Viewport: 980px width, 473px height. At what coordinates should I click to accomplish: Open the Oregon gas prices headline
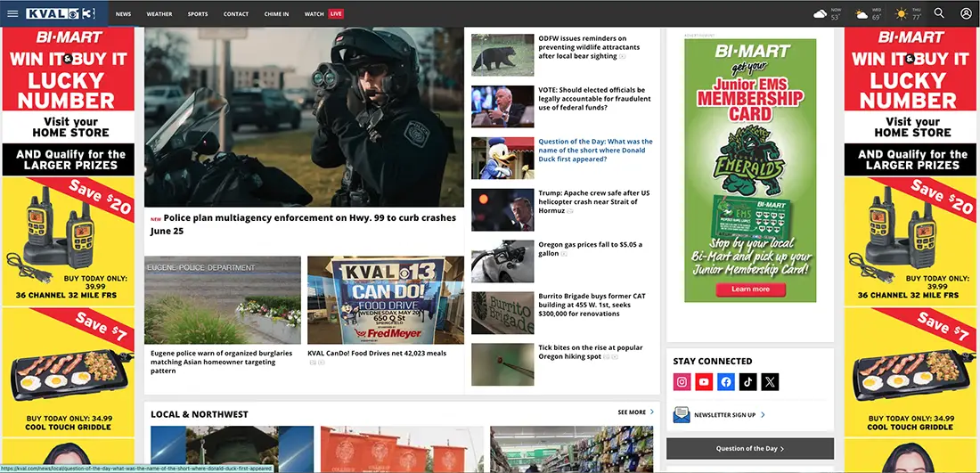pos(590,249)
